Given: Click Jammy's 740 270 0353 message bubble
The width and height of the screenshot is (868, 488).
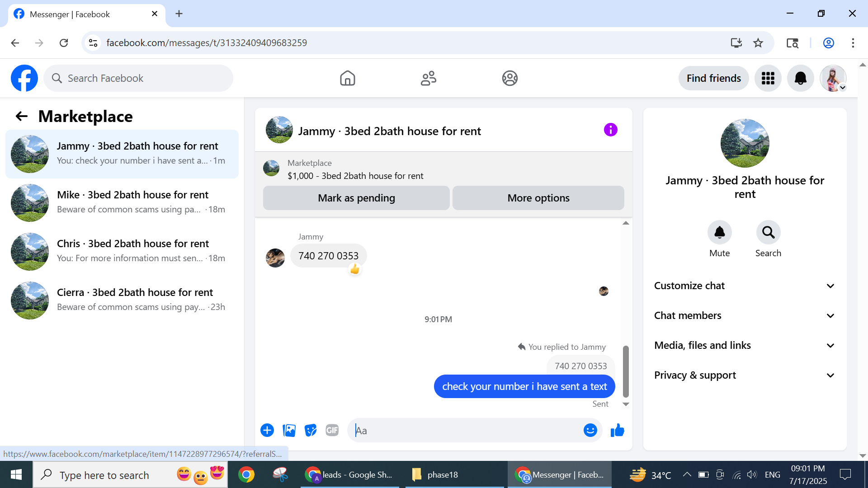Looking at the screenshot, I should pos(328,256).
